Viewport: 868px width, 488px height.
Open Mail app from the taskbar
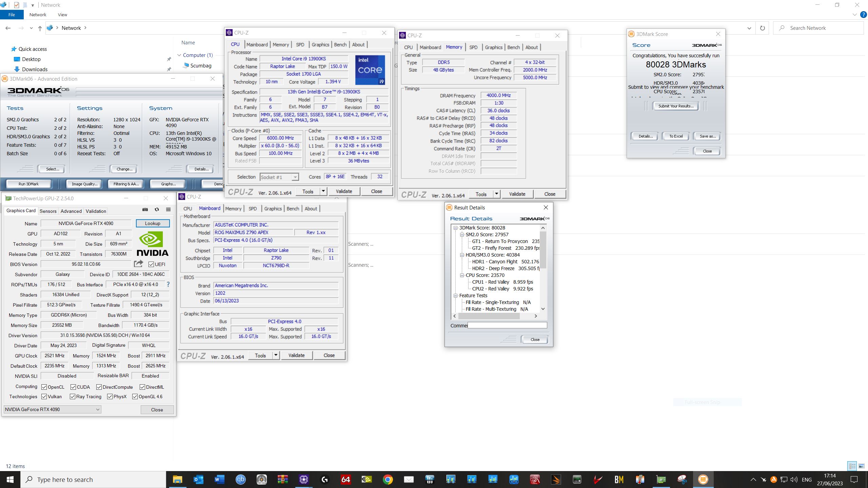tap(409, 480)
